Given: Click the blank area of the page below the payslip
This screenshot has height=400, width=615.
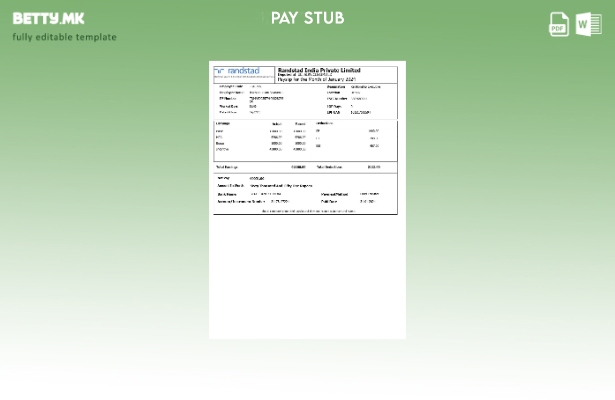Looking at the screenshot, I should pos(307,280).
